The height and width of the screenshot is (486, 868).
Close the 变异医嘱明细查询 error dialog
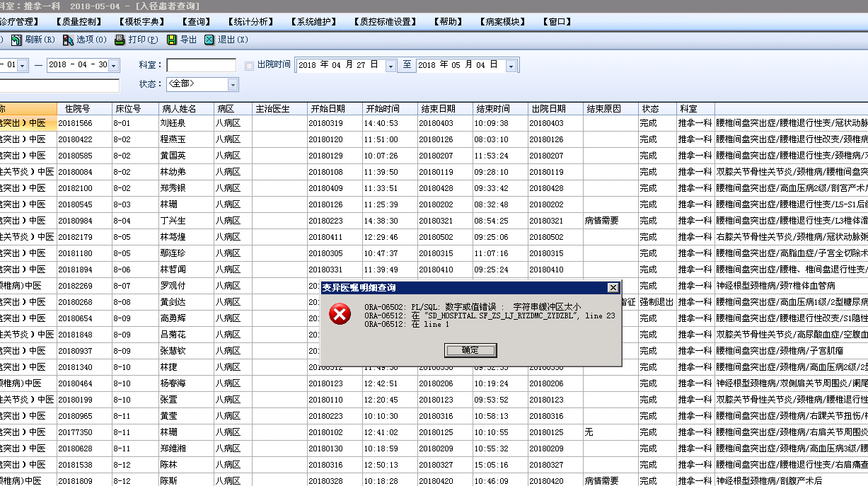613,288
